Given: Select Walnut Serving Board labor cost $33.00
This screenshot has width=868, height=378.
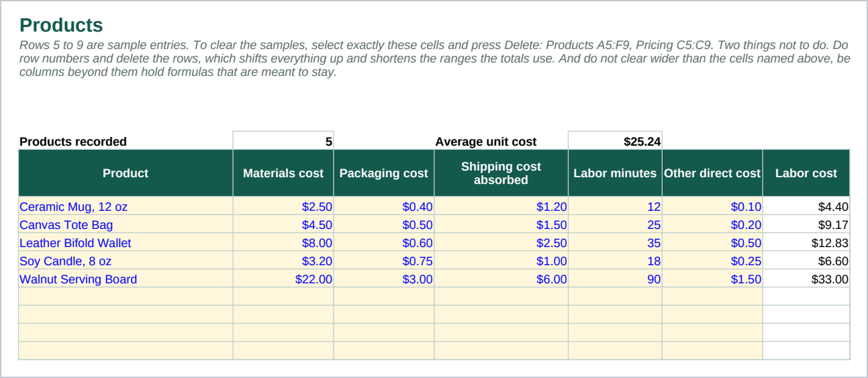Looking at the screenshot, I should pos(806,279).
